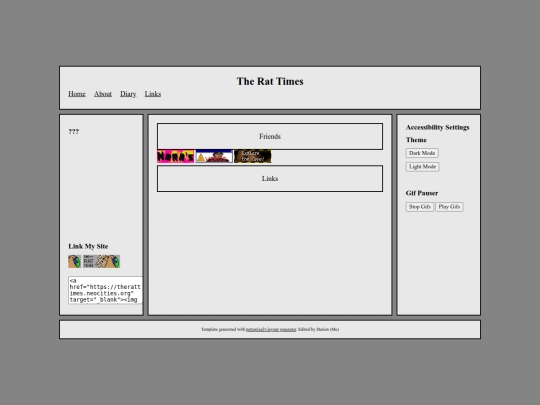
Task: Select The Rat Times page title
Action: pyautogui.click(x=270, y=81)
